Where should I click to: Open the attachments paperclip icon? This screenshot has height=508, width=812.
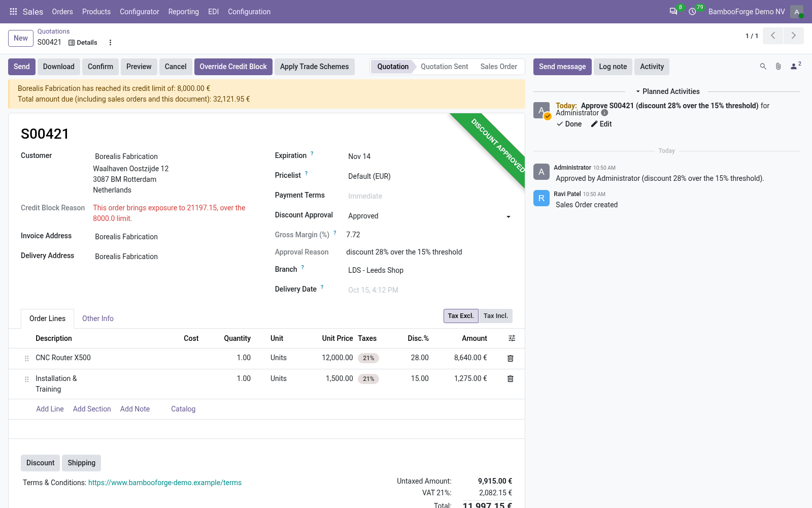(778, 67)
